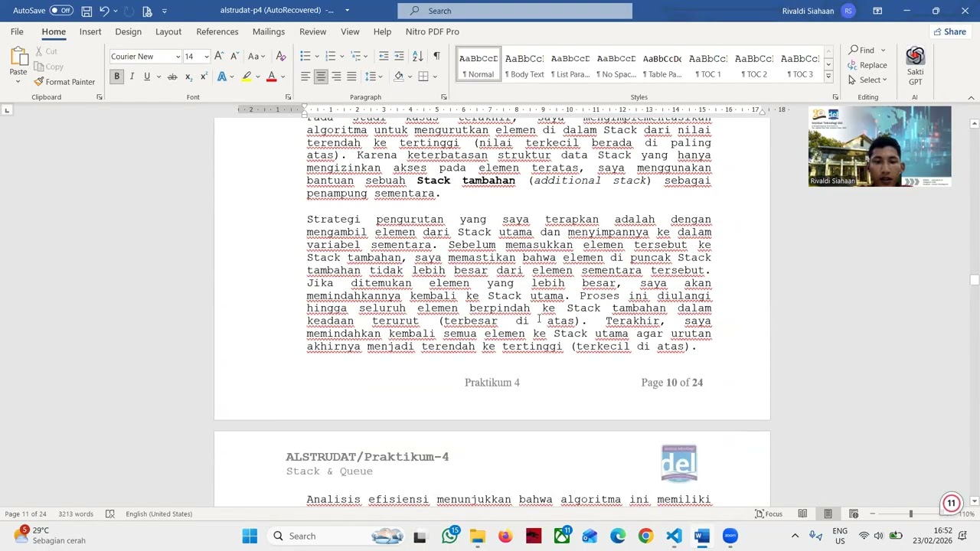Decrease font size with Shrink Font icon
The image size is (980, 551).
[234, 56]
